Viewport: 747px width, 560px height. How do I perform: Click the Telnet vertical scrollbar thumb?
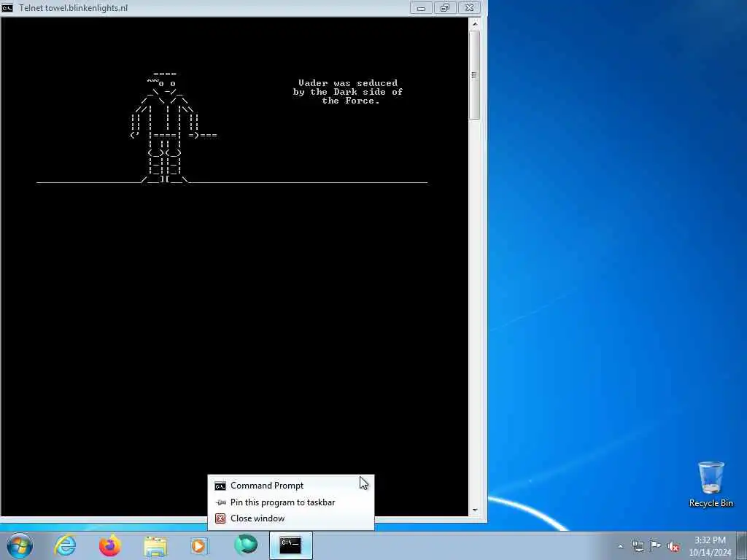[474, 75]
